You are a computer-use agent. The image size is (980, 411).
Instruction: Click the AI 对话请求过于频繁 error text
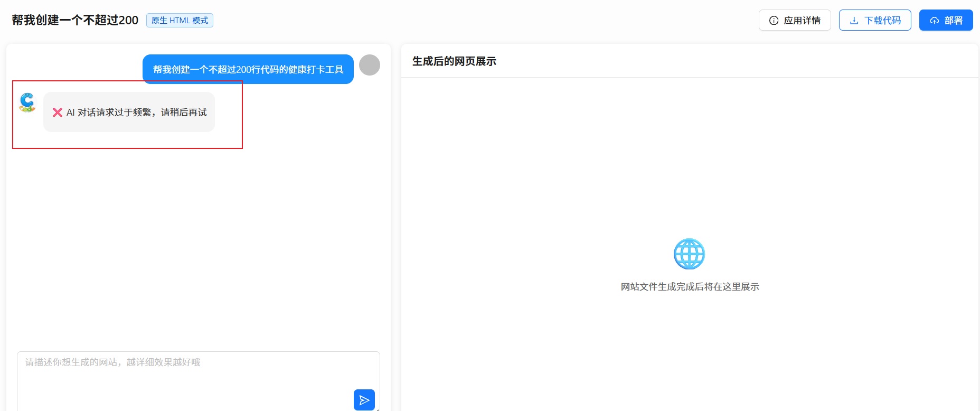pos(136,113)
